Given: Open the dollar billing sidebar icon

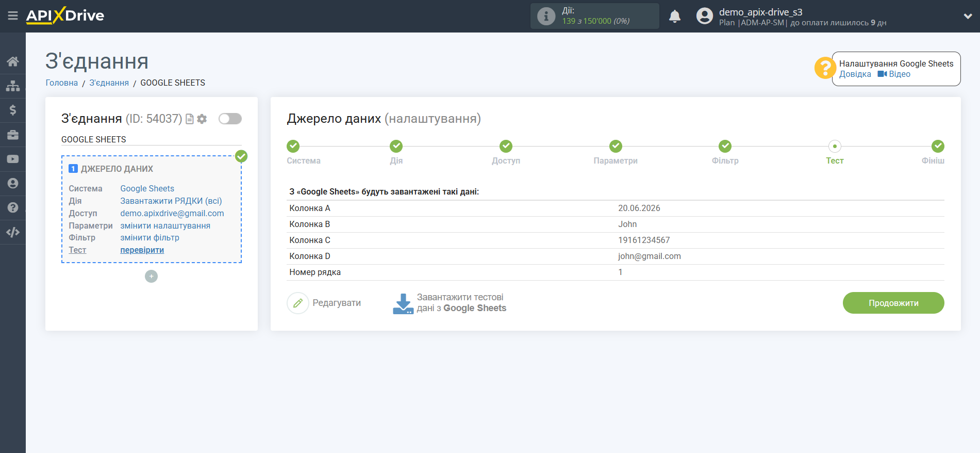Looking at the screenshot, I should (x=13, y=110).
